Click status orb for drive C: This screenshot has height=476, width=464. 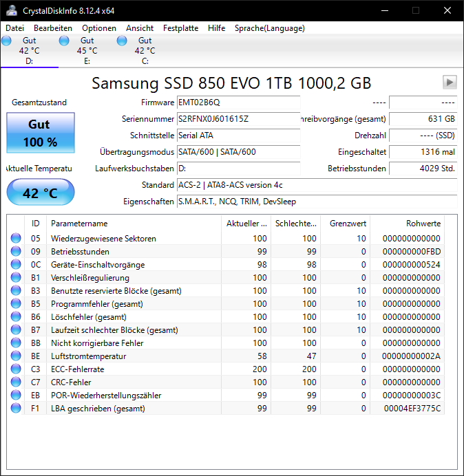coord(122,41)
